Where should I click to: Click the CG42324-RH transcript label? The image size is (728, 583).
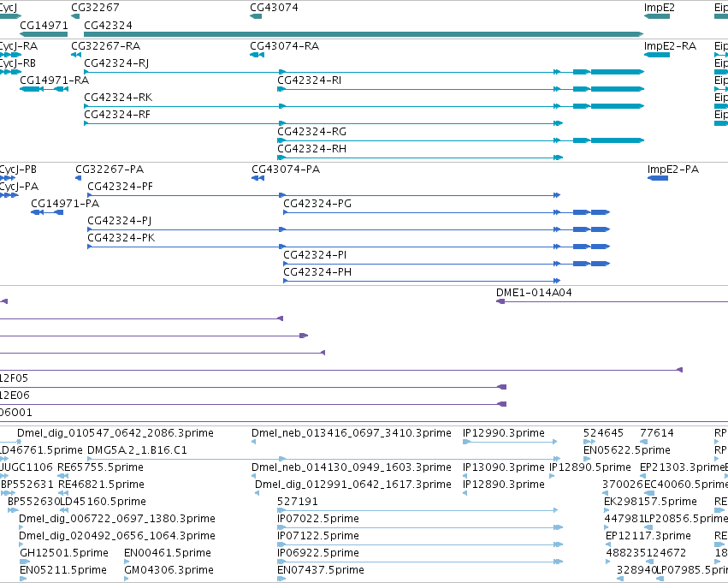tap(312, 149)
